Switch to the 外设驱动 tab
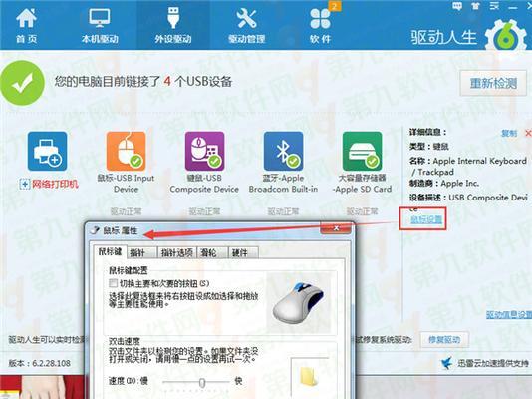Viewport: 532px width, 399px height. coord(173,26)
